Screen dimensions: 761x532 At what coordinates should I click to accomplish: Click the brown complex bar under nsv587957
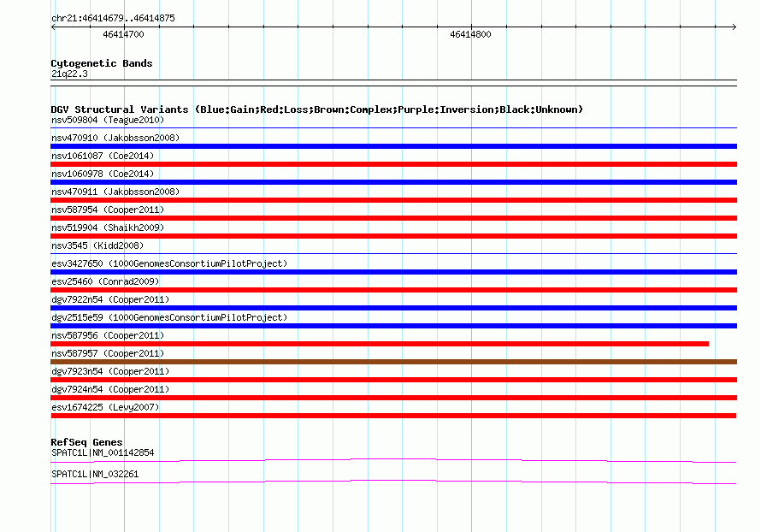[393, 362]
